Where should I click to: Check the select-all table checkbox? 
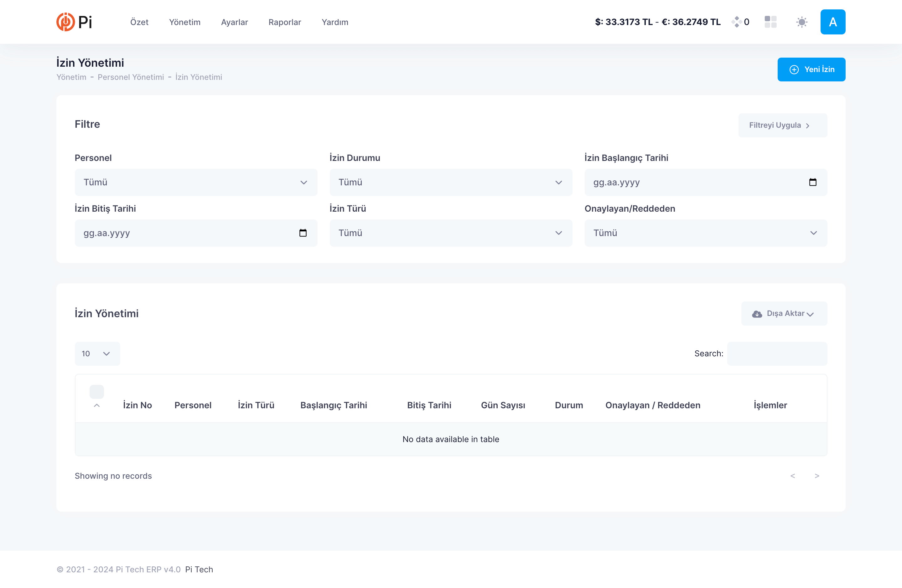pos(97,392)
